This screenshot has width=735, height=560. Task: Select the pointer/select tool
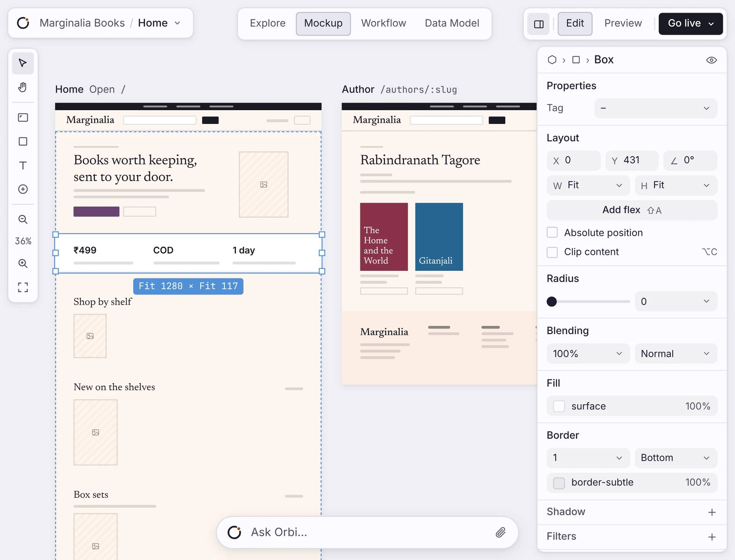[x=23, y=63]
